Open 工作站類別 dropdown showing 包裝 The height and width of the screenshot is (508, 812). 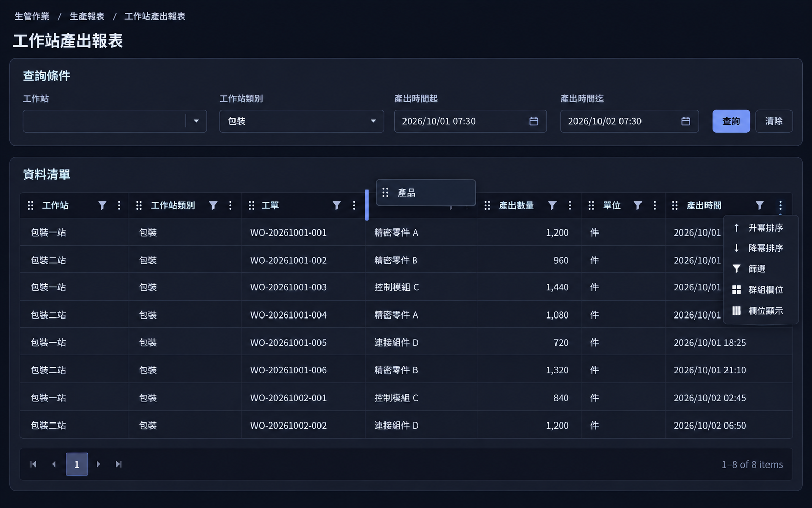pos(302,121)
